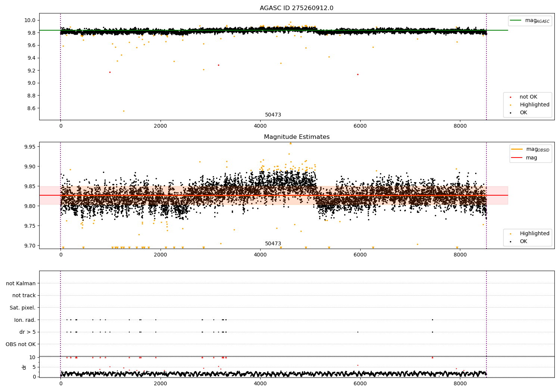Select 'OK' legend entry in the middle plot
This screenshot has height=392, width=560.
[x=518, y=242]
